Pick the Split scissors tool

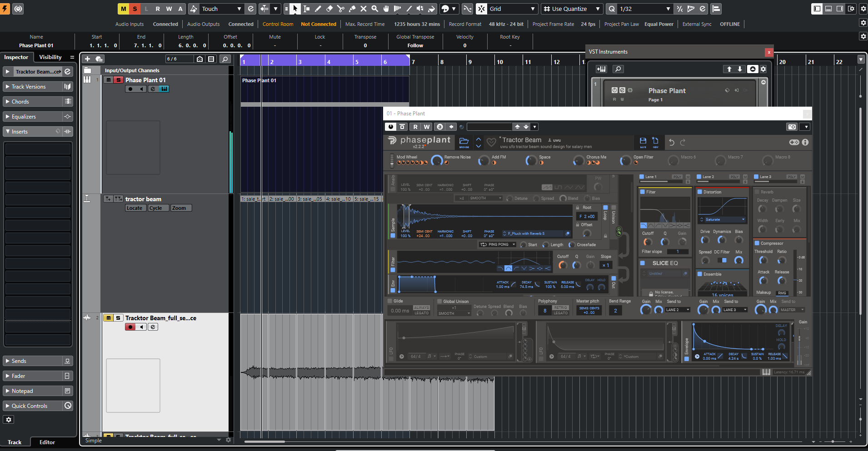click(x=340, y=9)
